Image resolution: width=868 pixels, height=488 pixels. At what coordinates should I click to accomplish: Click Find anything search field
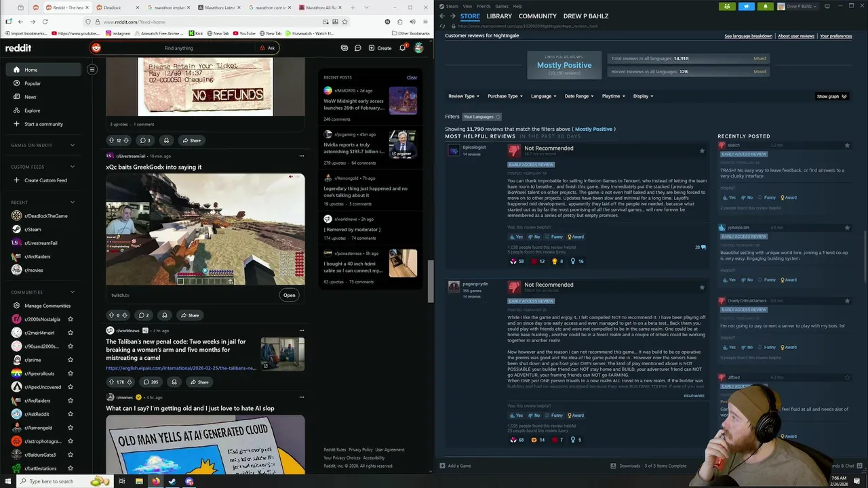pyautogui.click(x=184, y=48)
